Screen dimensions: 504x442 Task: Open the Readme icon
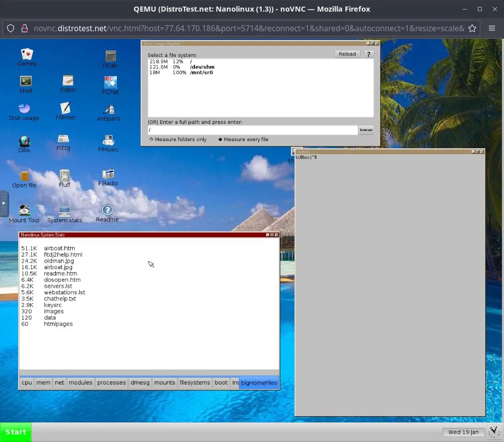click(107, 211)
